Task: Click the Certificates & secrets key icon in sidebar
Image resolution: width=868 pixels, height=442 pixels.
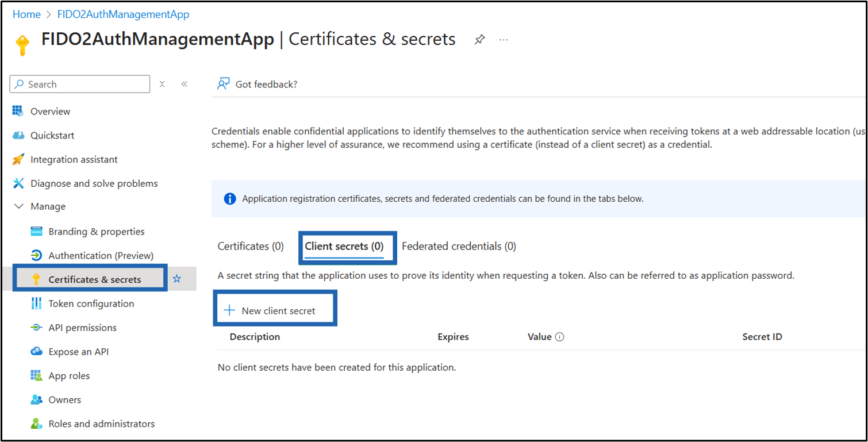Action: [36, 279]
